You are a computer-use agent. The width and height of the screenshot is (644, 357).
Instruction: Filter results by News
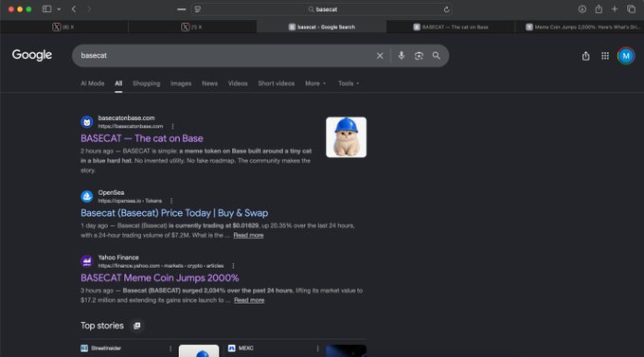(x=209, y=83)
